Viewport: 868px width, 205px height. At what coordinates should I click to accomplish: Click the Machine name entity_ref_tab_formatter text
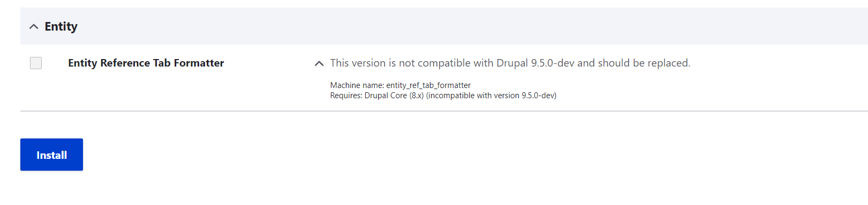point(401,85)
